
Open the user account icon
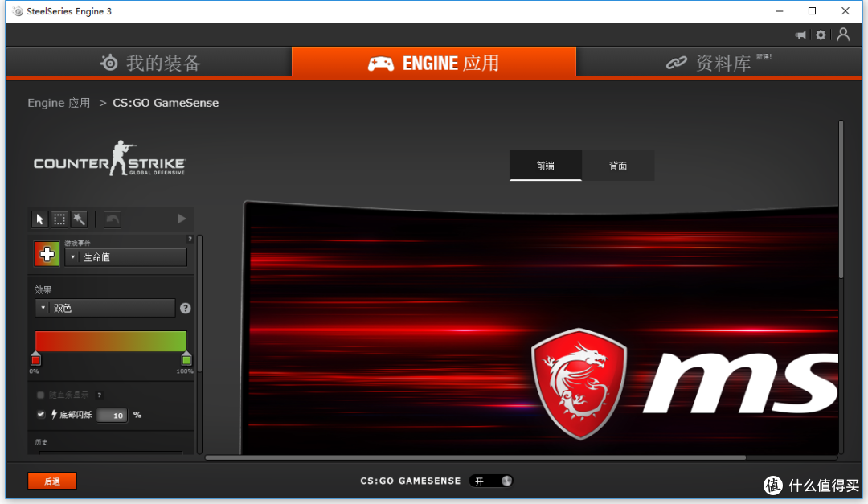(843, 35)
